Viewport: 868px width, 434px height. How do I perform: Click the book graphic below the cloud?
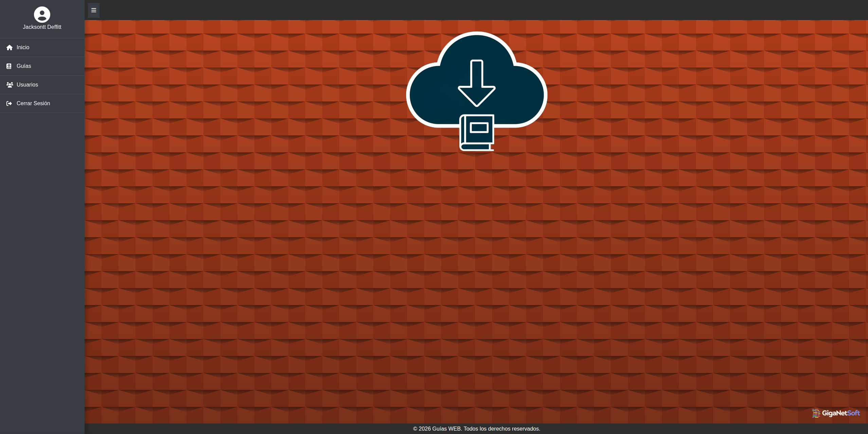coord(477,133)
